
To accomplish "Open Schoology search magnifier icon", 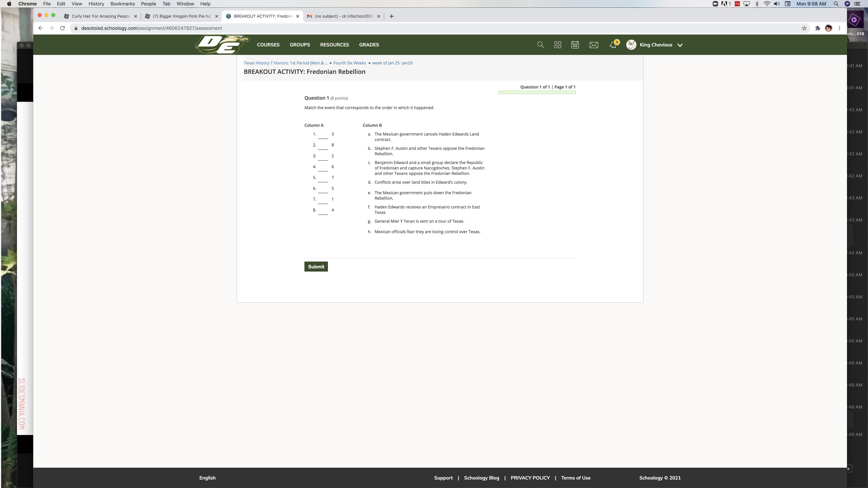I will pyautogui.click(x=540, y=45).
